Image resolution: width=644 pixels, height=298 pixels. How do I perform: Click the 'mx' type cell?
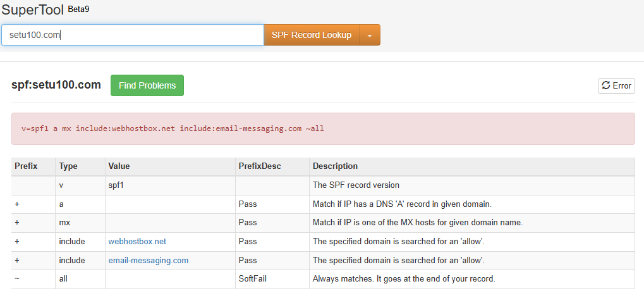point(65,223)
